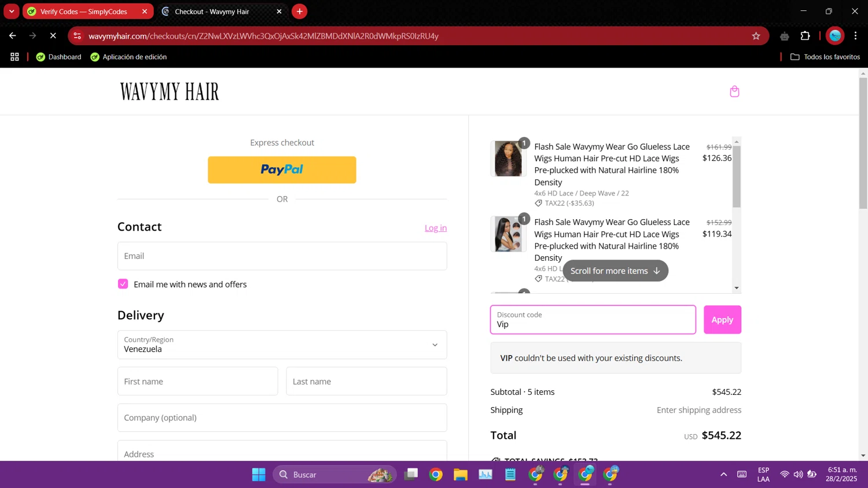Click the Total $545.22 amount

pyautogui.click(x=722, y=435)
